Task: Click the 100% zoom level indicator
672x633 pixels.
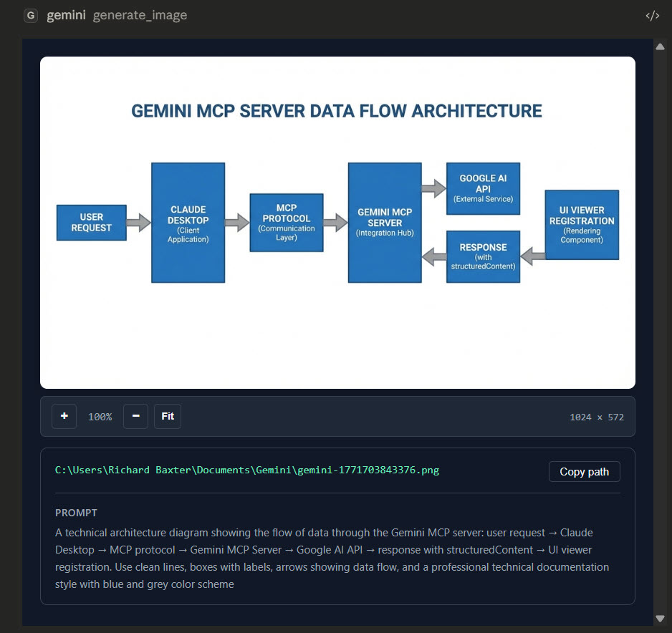Action: click(x=100, y=417)
